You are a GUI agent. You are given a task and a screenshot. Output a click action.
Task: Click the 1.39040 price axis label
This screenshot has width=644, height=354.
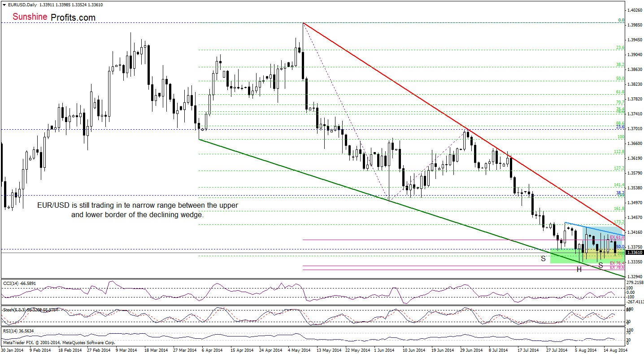pos(635,55)
